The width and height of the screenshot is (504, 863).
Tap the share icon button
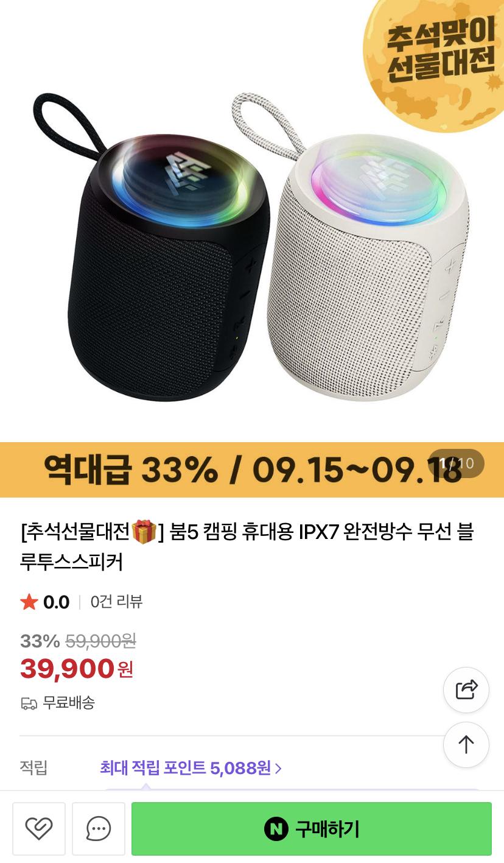coord(466,690)
